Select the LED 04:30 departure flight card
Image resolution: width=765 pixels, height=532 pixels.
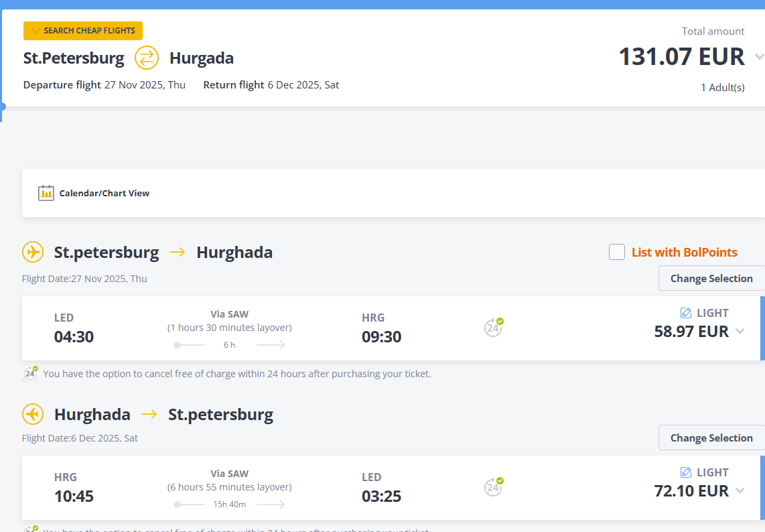pos(268,328)
